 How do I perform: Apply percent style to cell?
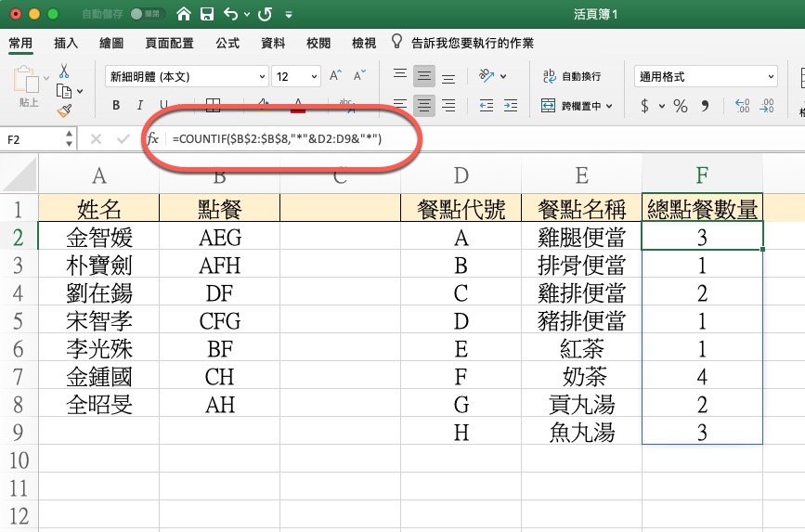click(681, 106)
